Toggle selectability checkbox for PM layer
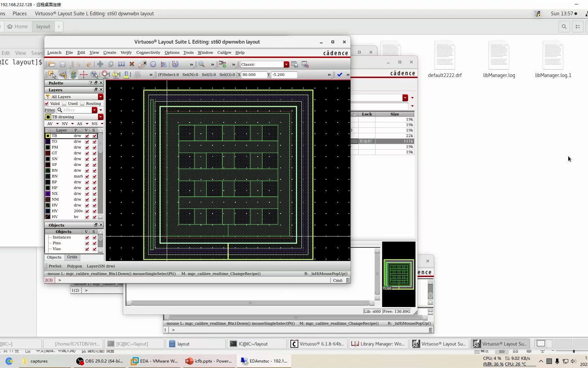This screenshot has height=368, width=588. 95,147
